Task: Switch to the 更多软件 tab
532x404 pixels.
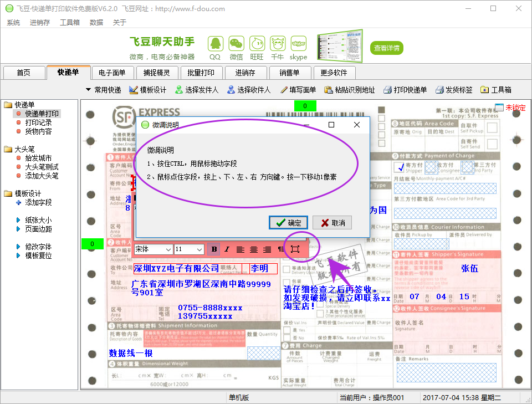Action: (334, 73)
